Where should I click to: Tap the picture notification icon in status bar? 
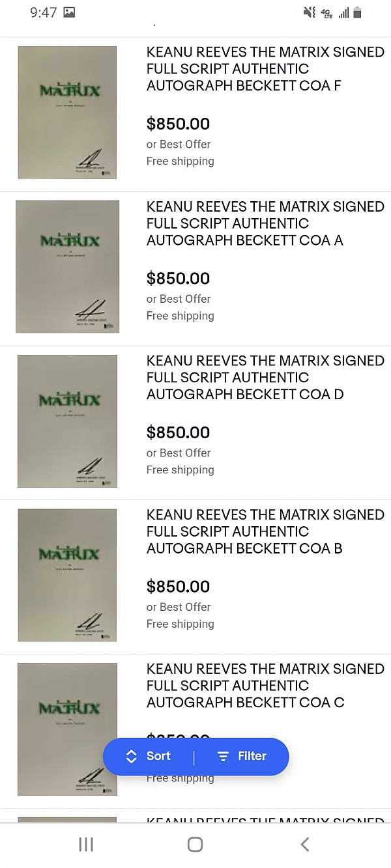point(69,12)
